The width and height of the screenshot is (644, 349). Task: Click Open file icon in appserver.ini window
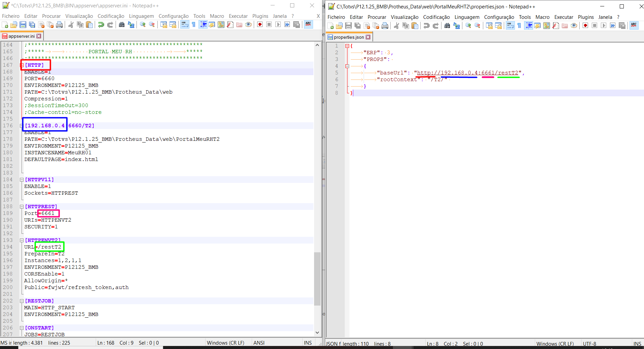14,25
